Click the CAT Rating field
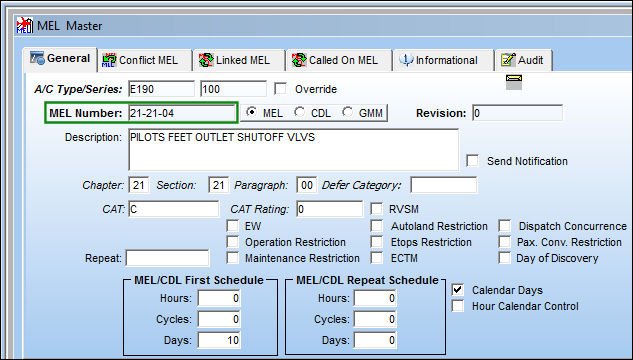 click(329, 209)
